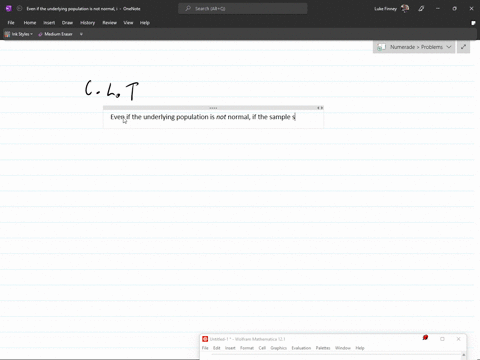Click the OneNote app logo icon
480x360 pixels.
[9, 9]
